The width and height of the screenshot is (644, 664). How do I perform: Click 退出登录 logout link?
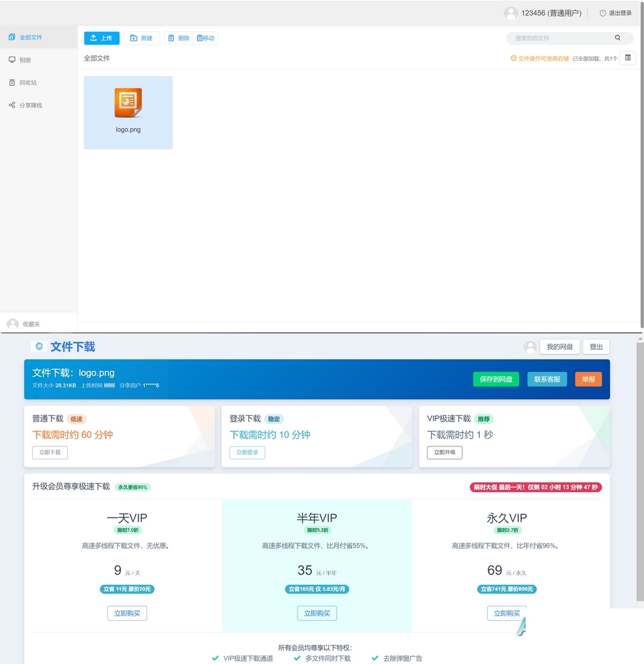pyautogui.click(x=616, y=13)
